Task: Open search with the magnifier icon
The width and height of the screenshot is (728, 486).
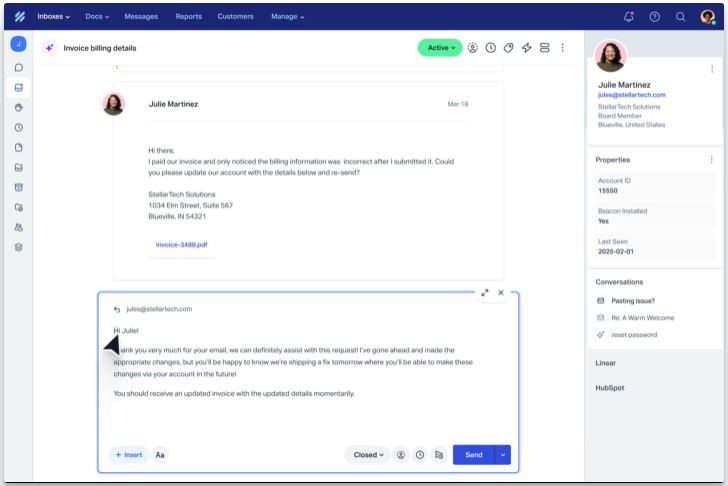Action: 681,16
